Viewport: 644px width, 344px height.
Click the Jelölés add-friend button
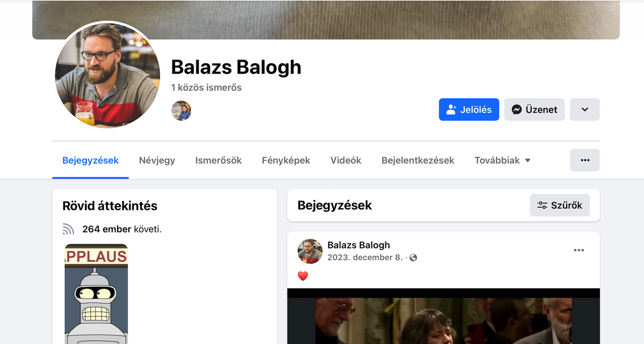469,109
